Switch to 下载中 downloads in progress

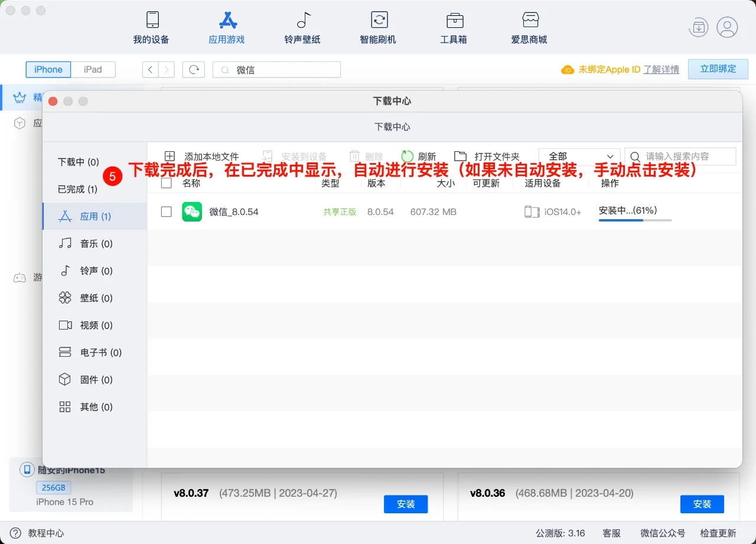pos(77,161)
